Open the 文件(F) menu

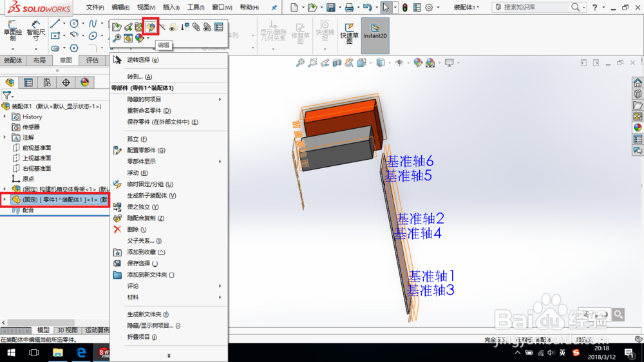click(x=95, y=7)
